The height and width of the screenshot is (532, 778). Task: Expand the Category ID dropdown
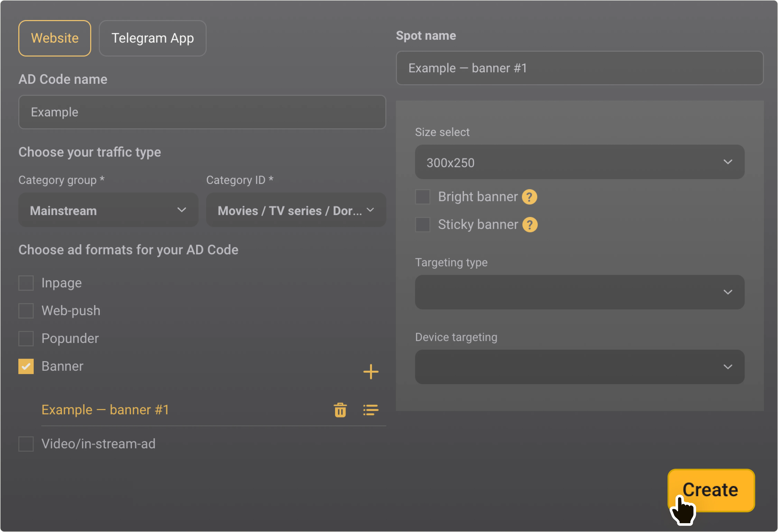[x=296, y=210]
